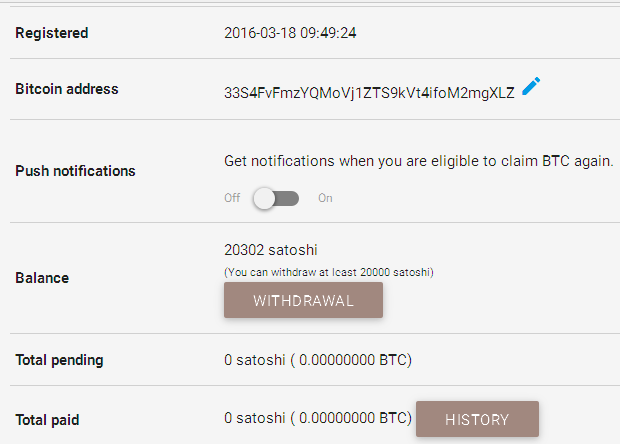This screenshot has height=444, width=620.
Task: Click the "Off" label beside the switch
Action: 232,198
